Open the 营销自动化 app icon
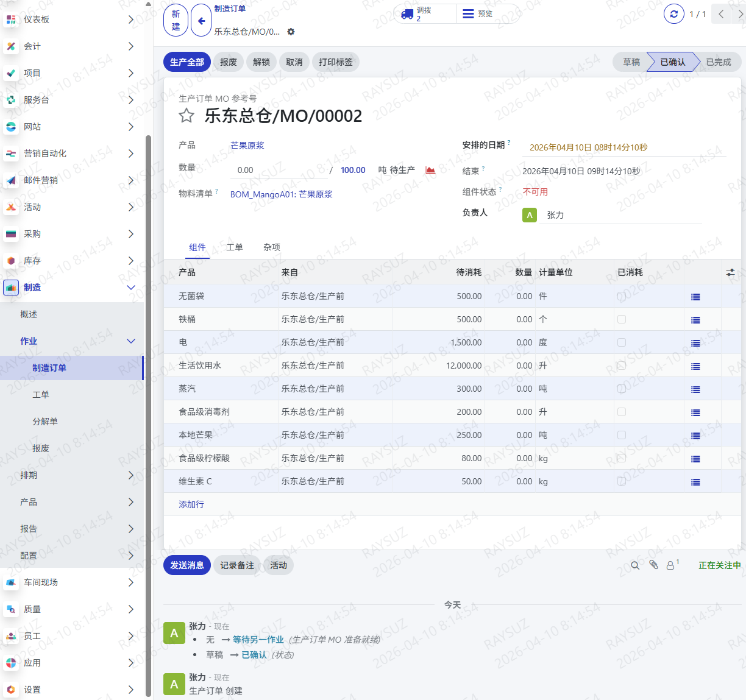The image size is (746, 700). coord(11,154)
